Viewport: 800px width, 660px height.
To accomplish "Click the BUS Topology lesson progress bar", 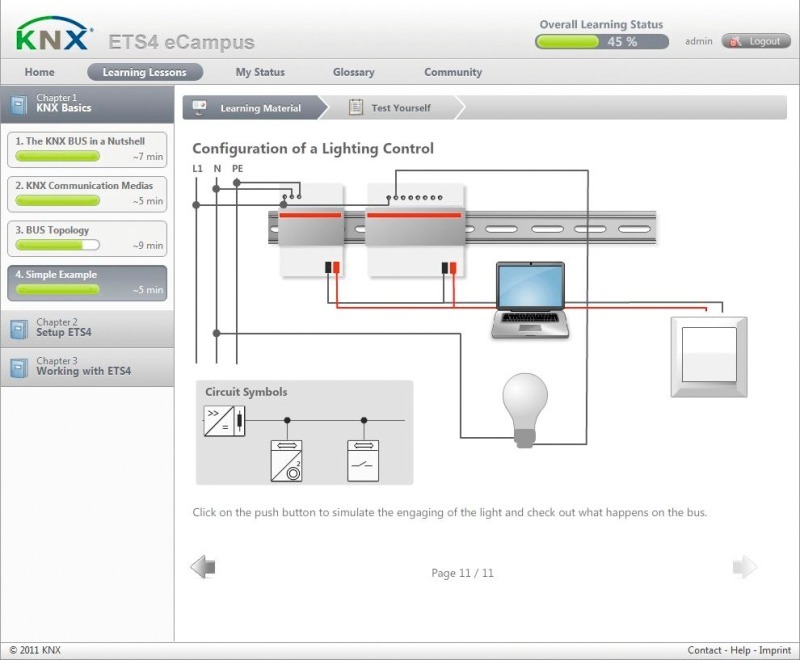I will pyautogui.click(x=58, y=245).
